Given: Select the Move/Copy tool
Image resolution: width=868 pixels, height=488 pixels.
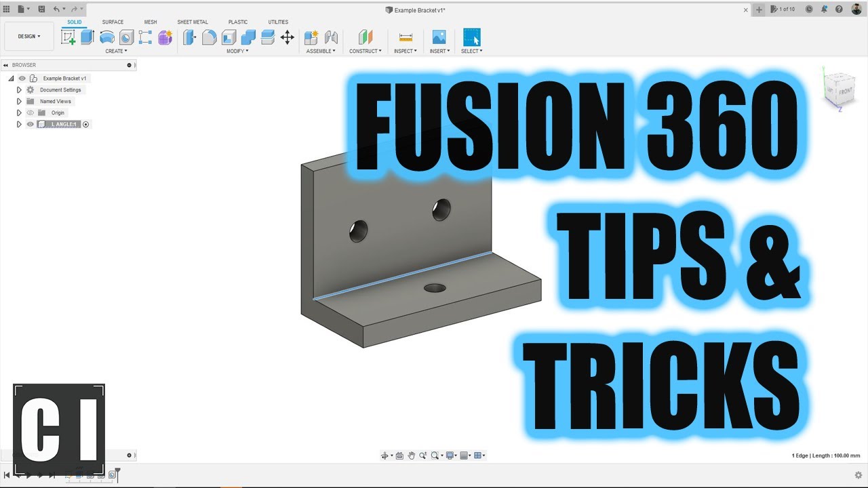Looking at the screenshot, I should (288, 37).
